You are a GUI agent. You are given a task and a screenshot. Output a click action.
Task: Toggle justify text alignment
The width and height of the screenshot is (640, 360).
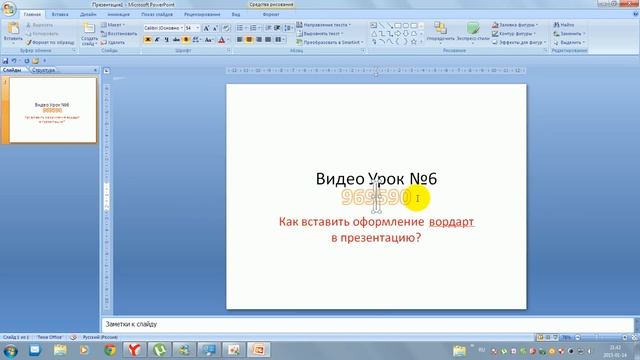(268, 40)
